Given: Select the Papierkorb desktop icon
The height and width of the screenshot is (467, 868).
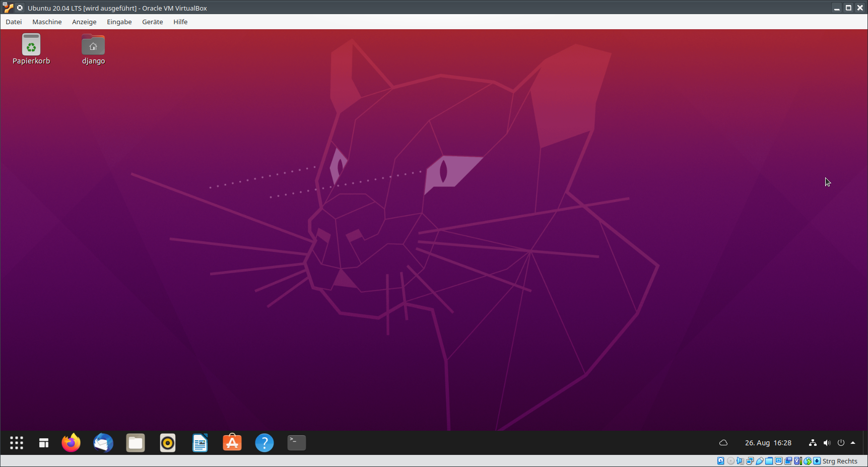Looking at the screenshot, I should (31, 49).
